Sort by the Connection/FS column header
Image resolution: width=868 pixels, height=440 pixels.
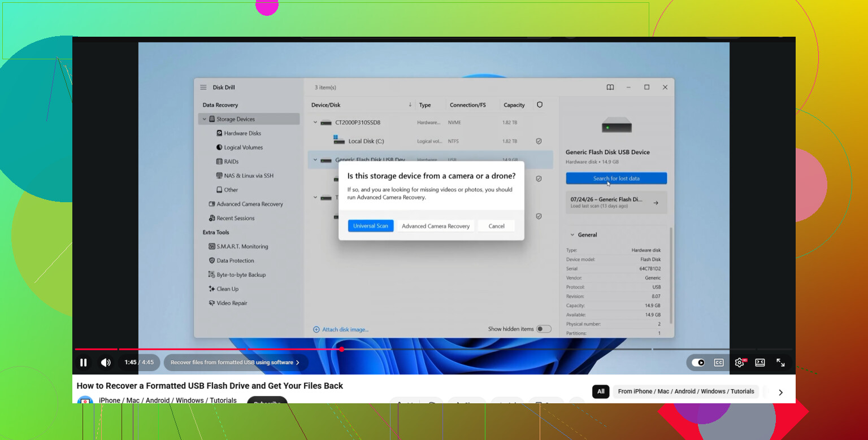468,105
